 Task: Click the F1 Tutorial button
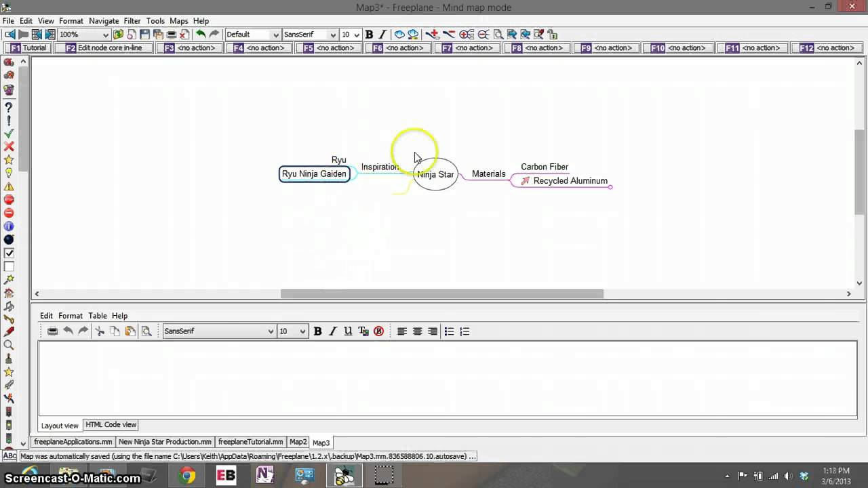(28, 48)
